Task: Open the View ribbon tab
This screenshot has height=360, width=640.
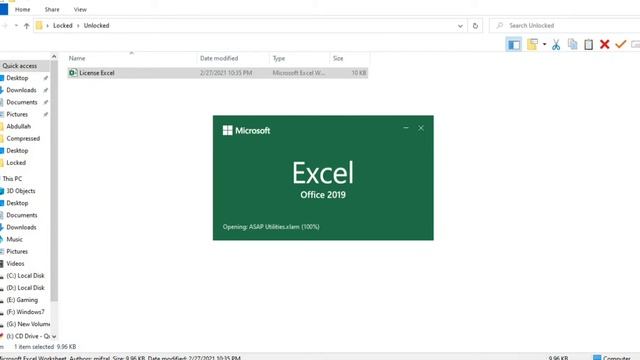Action: pyautogui.click(x=80, y=9)
